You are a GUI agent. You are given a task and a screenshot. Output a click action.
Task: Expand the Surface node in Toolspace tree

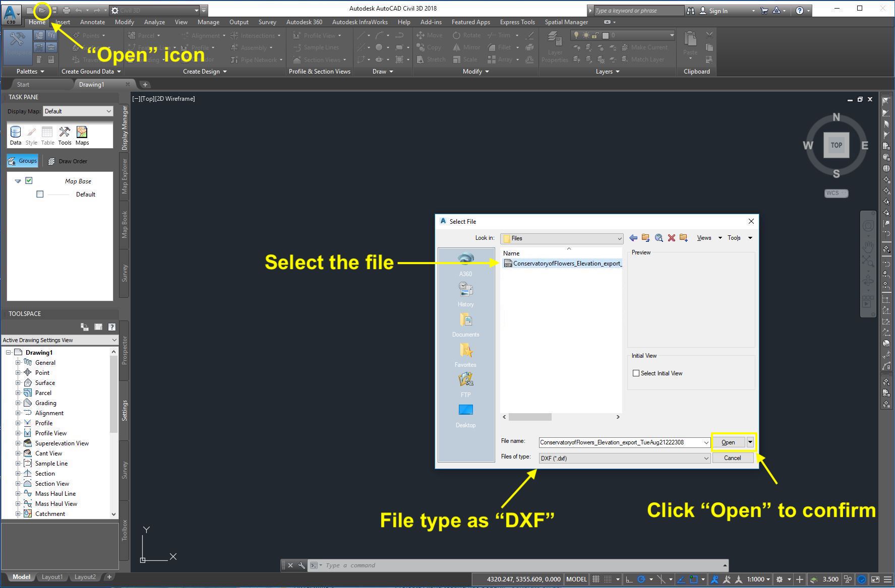tap(18, 382)
